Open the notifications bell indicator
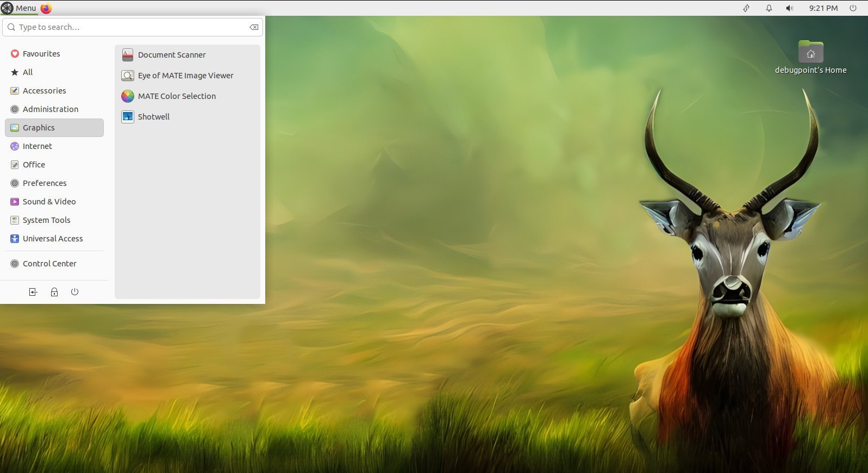The width and height of the screenshot is (868, 473). (769, 8)
